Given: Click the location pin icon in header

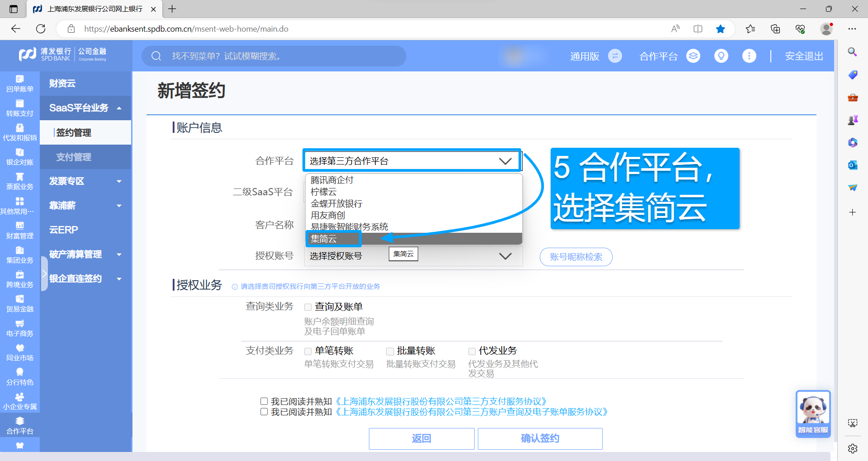Looking at the screenshot, I should (721, 56).
